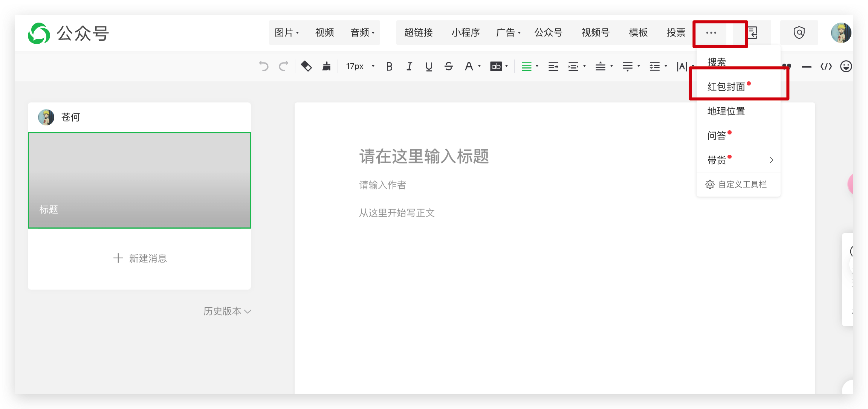Screen dimensions: 868x409
Task: Open 模板 templates
Action: click(638, 33)
